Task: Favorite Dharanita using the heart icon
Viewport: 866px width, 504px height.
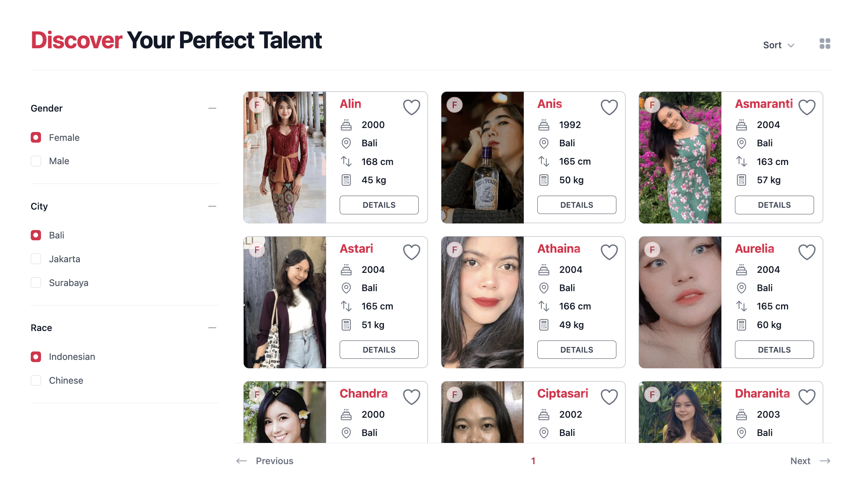Action: [807, 396]
